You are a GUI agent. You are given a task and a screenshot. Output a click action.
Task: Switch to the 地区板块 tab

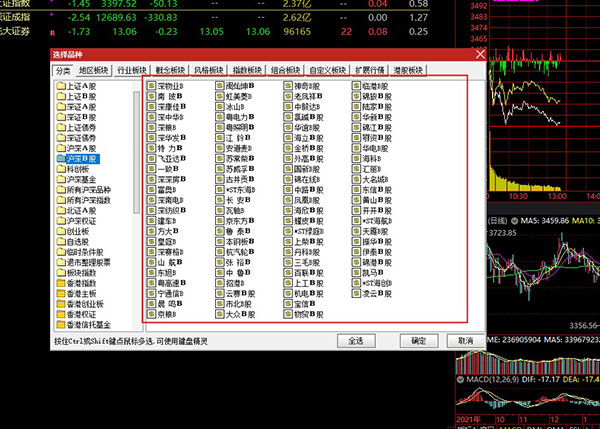click(x=93, y=70)
